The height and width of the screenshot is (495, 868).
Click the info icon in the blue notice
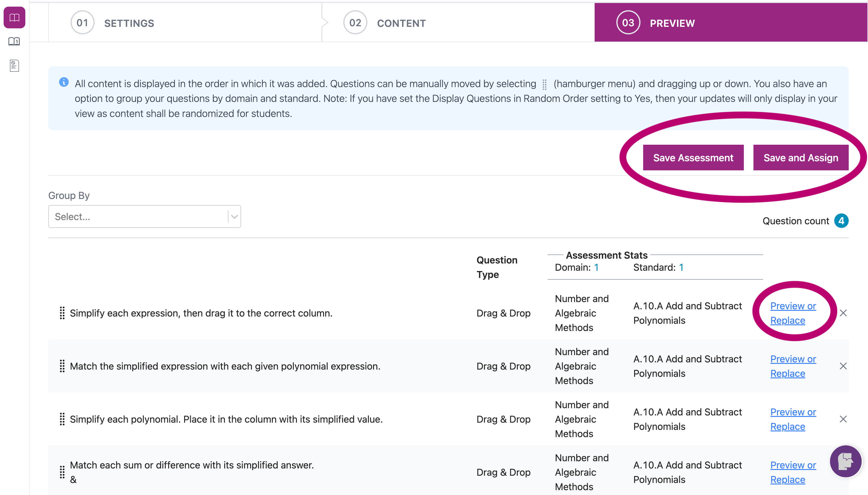(x=64, y=82)
